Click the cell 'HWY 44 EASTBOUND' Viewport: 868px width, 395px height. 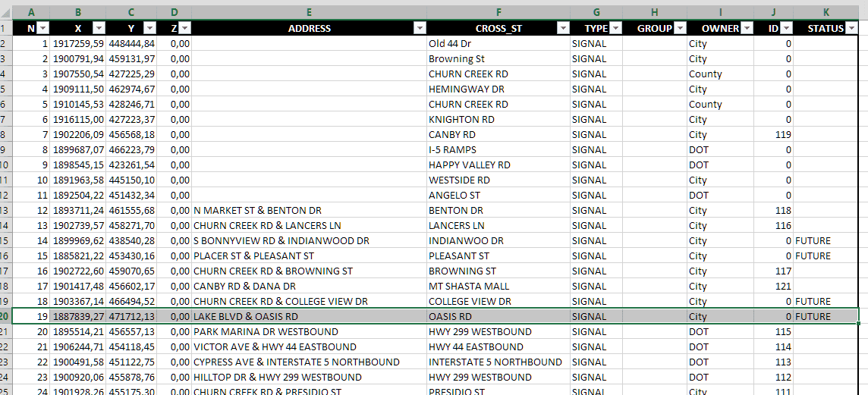click(498, 347)
